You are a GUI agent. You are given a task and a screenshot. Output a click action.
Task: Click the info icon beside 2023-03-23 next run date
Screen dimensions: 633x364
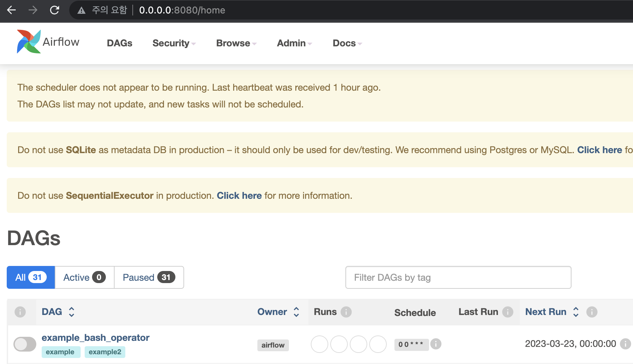pos(625,344)
